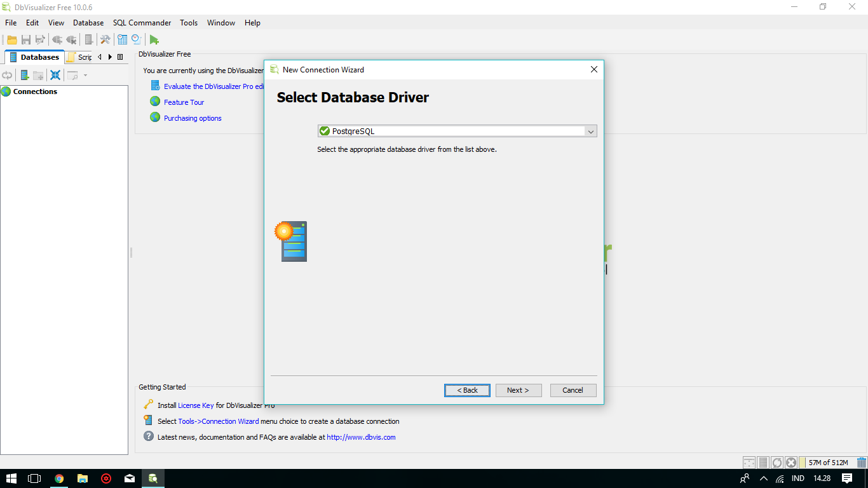Open the http://www.dbvis.com link
868x488 pixels.
tap(361, 437)
